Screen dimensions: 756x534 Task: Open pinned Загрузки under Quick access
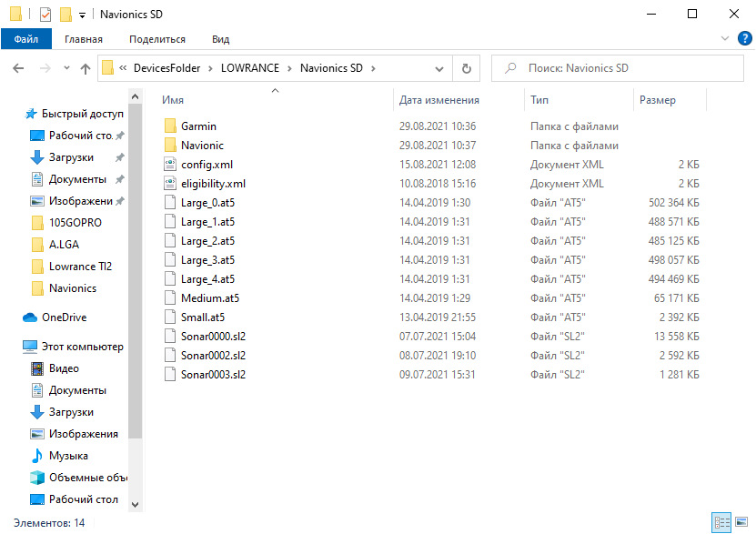coord(71,157)
